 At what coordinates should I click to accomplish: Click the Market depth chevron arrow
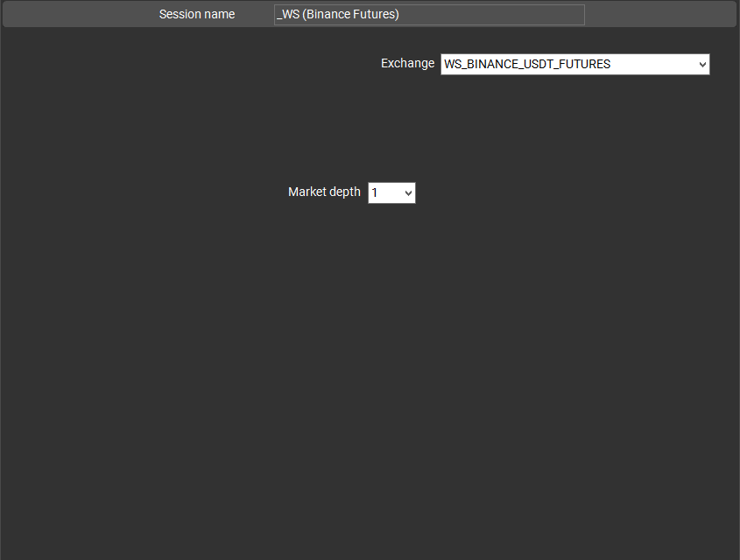coord(408,192)
